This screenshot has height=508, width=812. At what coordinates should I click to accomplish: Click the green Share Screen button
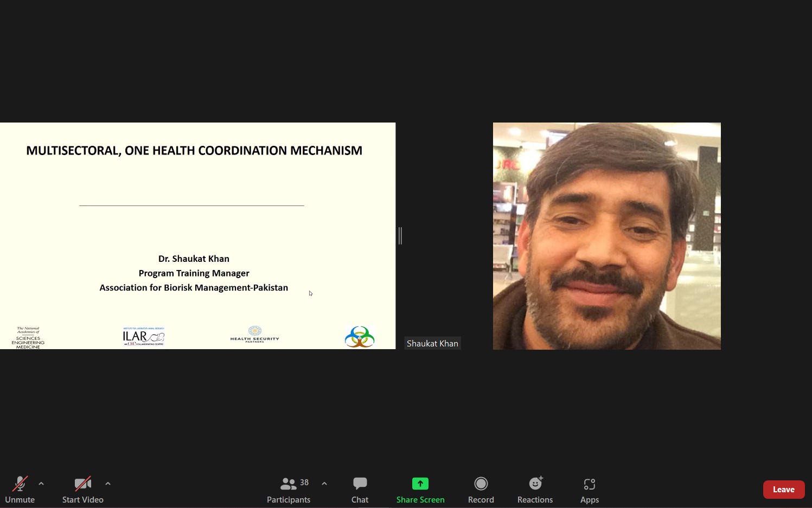[x=420, y=490]
